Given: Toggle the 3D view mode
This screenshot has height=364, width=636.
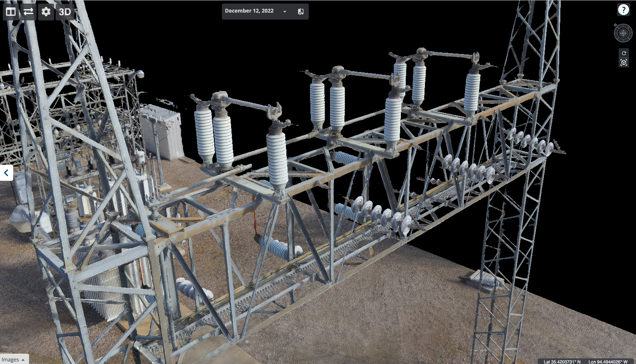Looking at the screenshot, I should pos(65,12).
